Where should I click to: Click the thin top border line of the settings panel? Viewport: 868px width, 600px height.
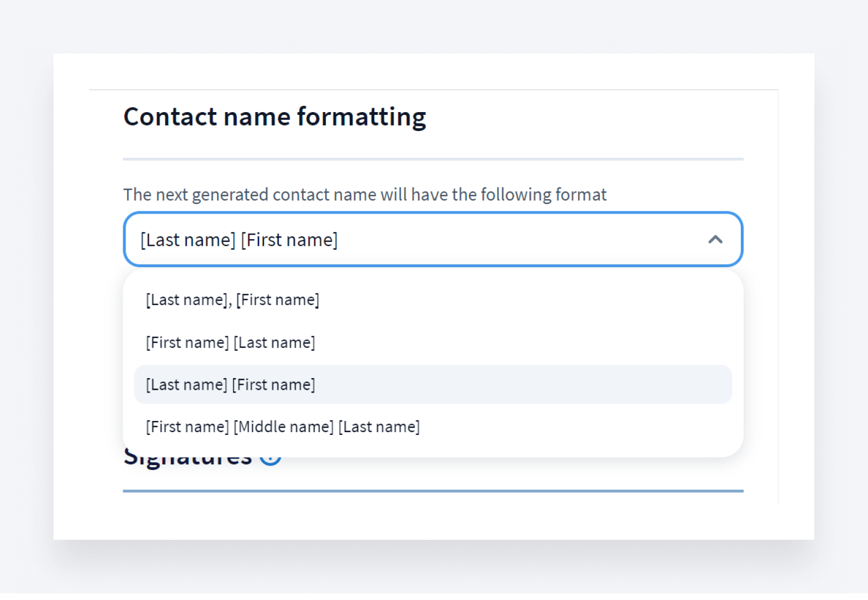coord(433,90)
